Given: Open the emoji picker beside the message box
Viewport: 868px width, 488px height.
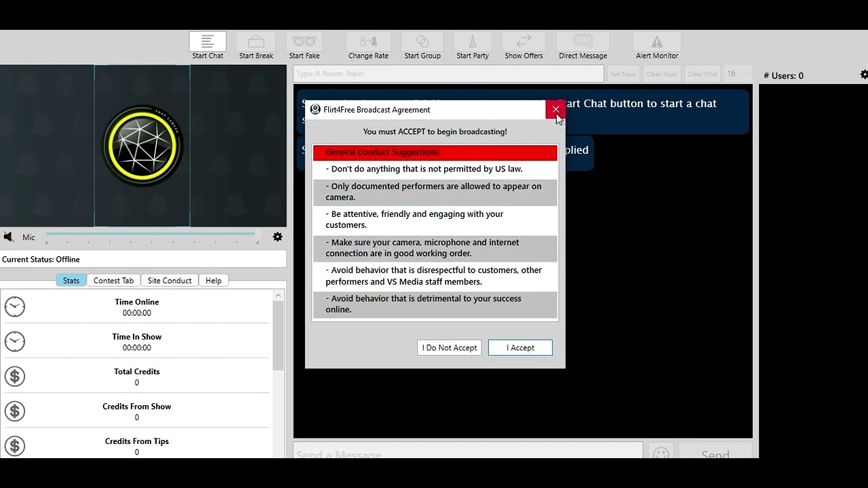Looking at the screenshot, I should click(x=660, y=453).
